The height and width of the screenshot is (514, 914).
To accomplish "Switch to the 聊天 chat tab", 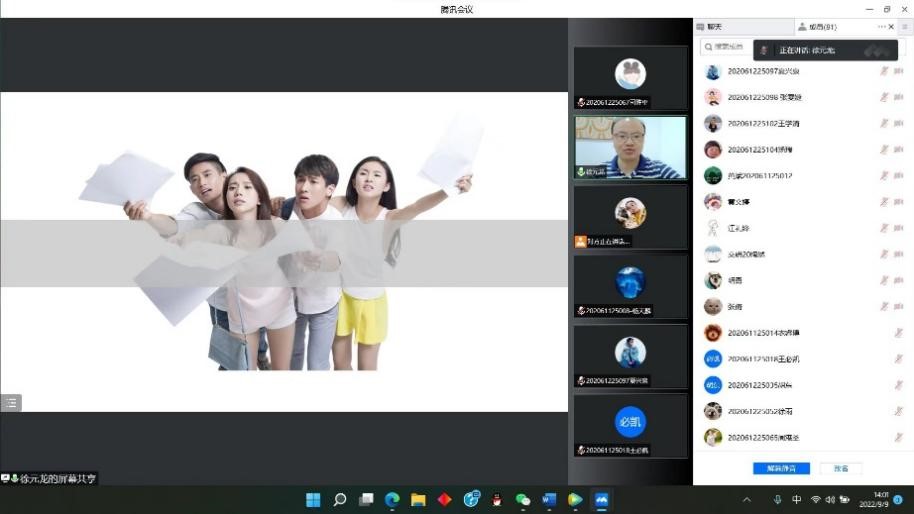I will tap(714, 27).
